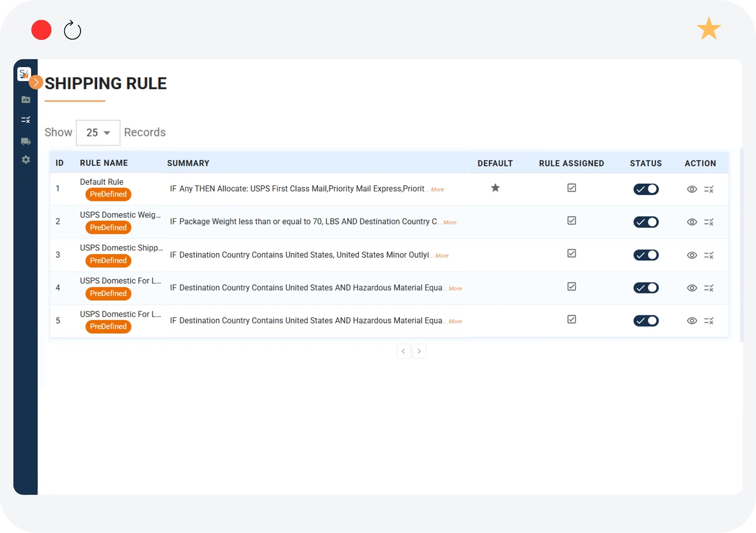Screen dimensions: 756x533
Task: Click rule edit icon for USPS Domestic Shipp...
Action: tap(709, 255)
